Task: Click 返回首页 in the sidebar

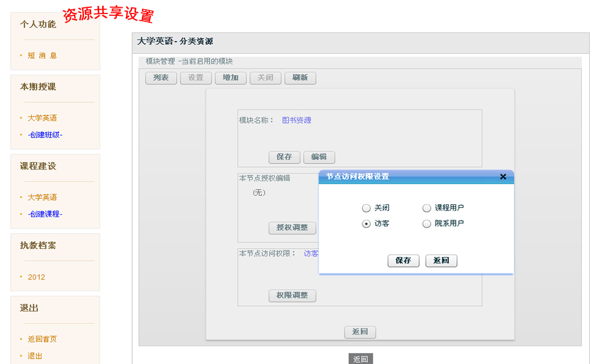Action: [42, 340]
